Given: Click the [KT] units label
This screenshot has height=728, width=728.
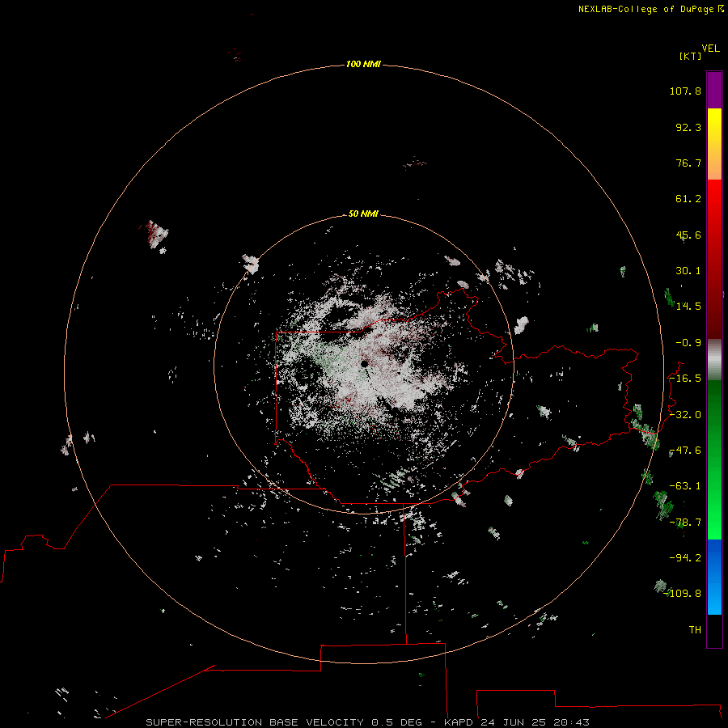Looking at the screenshot, I should (x=691, y=56).
